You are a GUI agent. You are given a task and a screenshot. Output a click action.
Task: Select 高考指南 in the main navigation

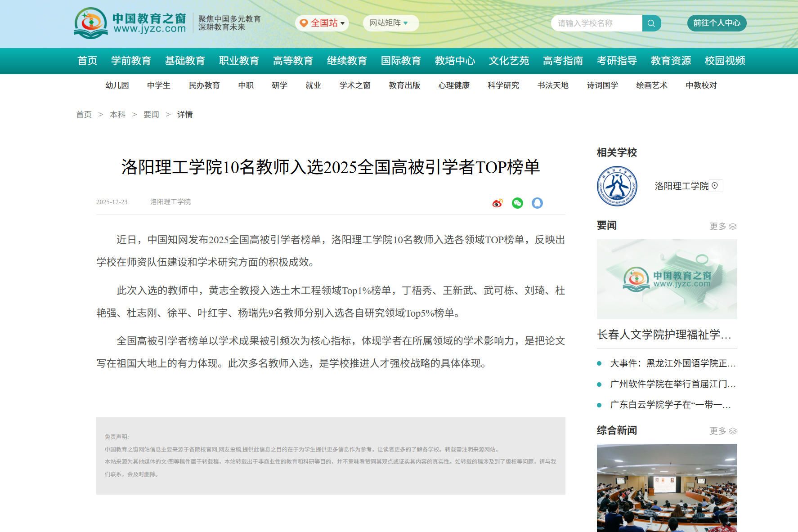pyautogui.click(x=563, y=61)
